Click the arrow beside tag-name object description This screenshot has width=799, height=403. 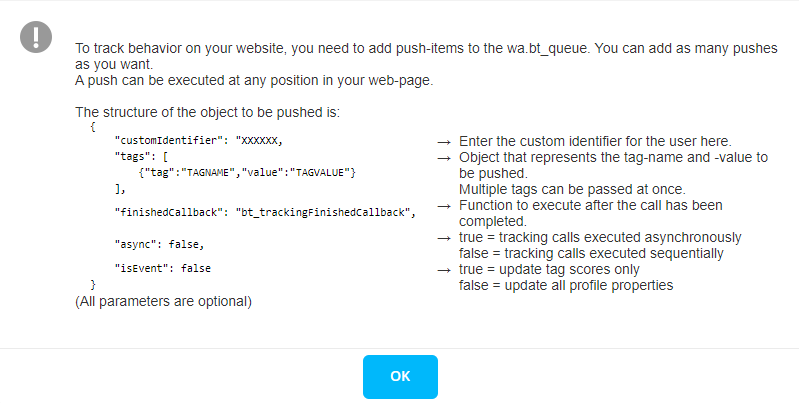[x=444, y=158]
